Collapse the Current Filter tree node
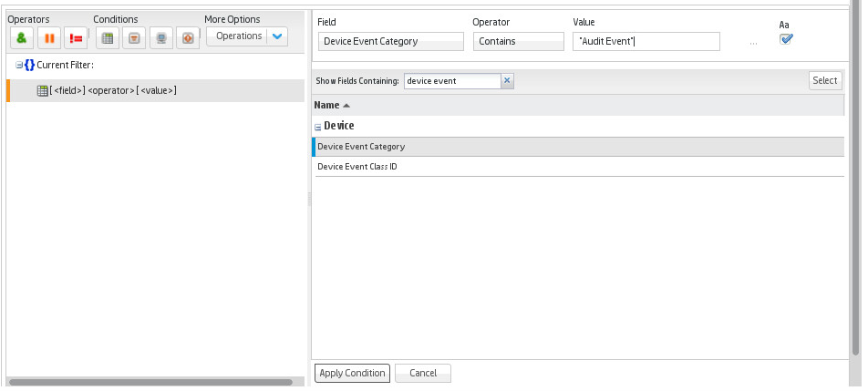This screenshot has width=868, height=391. [x=19, y=66]
